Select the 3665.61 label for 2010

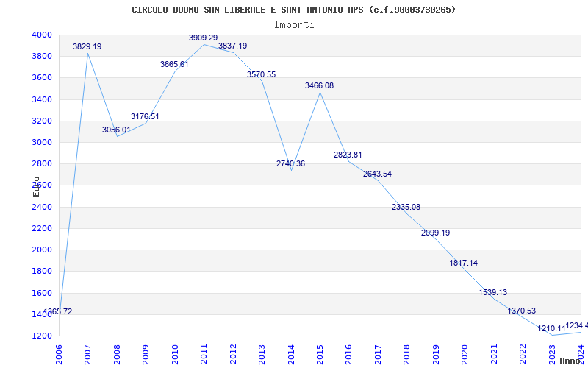pyautogui.click(x=174, y=64)
